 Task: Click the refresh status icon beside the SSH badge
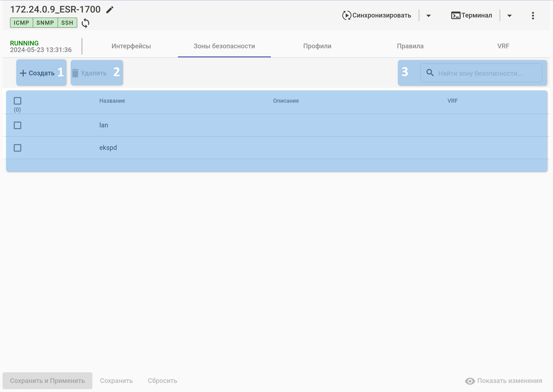(85, 23)
